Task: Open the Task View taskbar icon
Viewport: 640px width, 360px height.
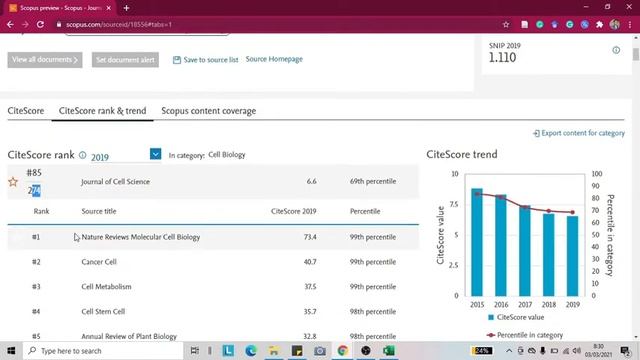Action: (x=195, y=351)
